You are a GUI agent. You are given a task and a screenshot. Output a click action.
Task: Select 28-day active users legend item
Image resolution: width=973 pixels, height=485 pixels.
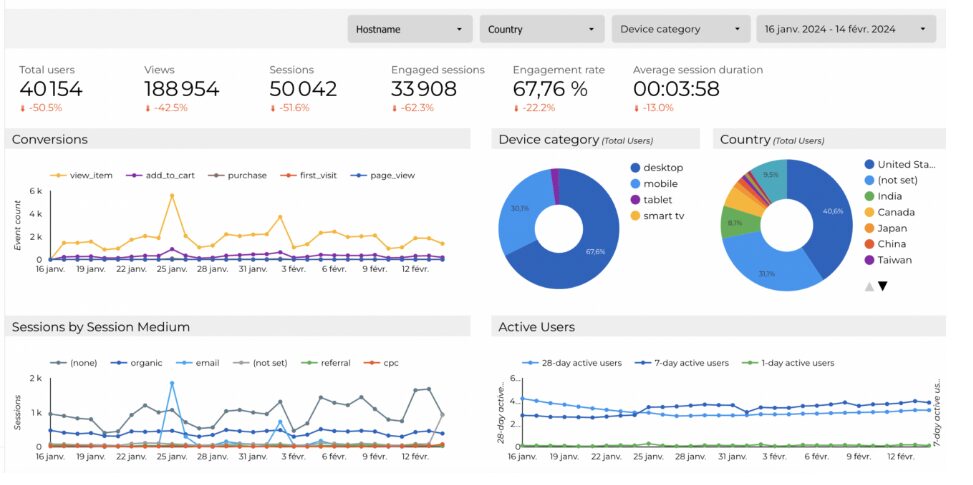pos(571,363)
